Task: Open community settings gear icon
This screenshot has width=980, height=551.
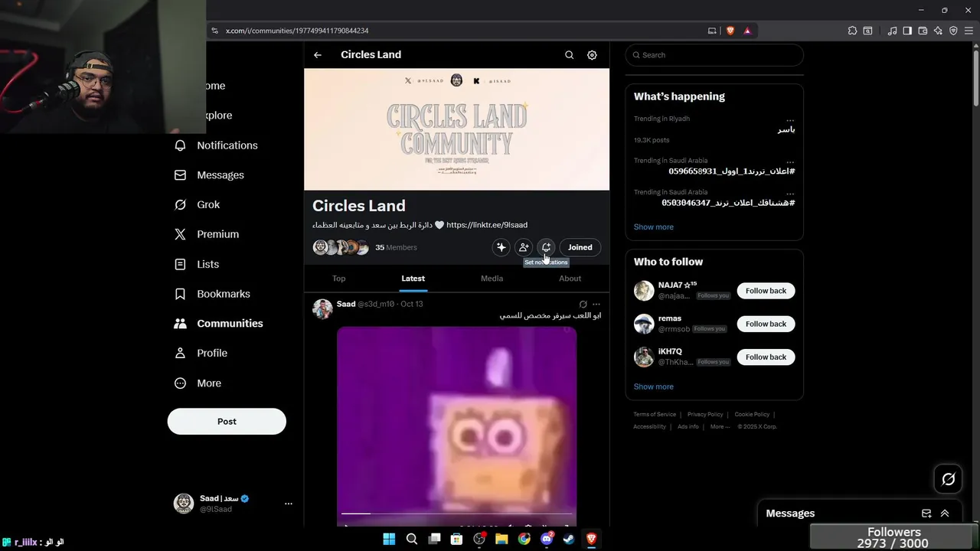Action: point(592,55)
